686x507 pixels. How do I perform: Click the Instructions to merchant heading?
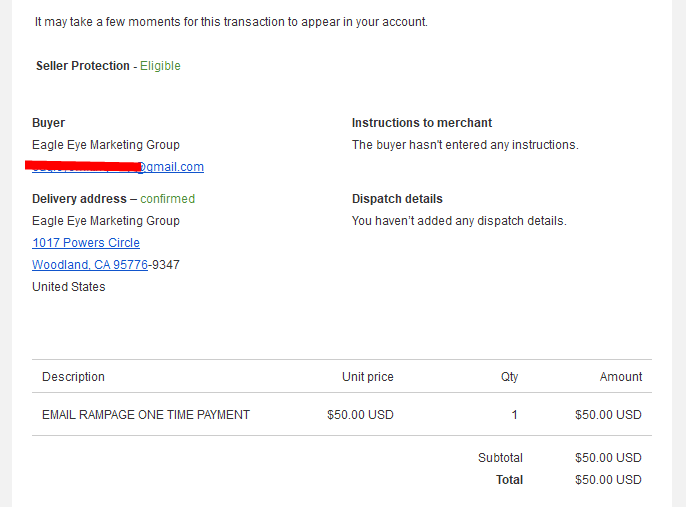pos(422,123)
